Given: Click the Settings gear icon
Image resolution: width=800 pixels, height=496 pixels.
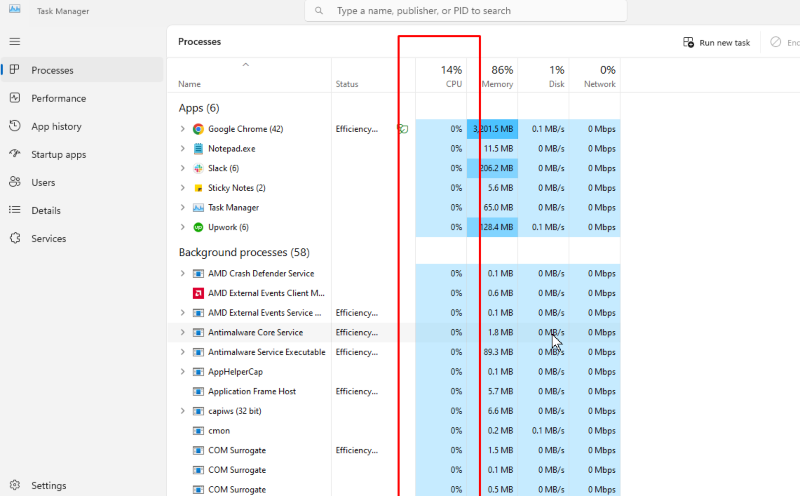Looking at the screenshot, I should pyautogui.click(x=15, y=485).
